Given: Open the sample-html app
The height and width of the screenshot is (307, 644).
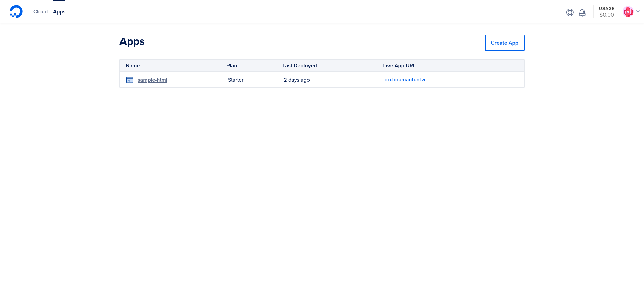Looking at the screenshot, I should [x=152, y=80].
